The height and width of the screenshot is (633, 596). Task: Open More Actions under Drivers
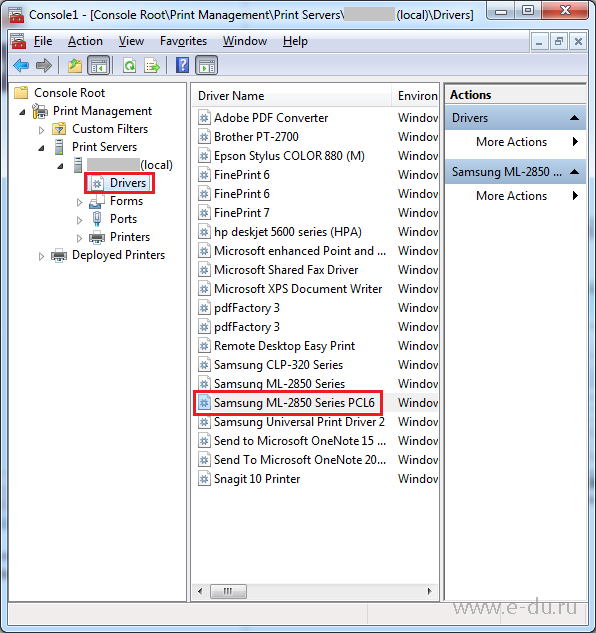coord(516,142)
